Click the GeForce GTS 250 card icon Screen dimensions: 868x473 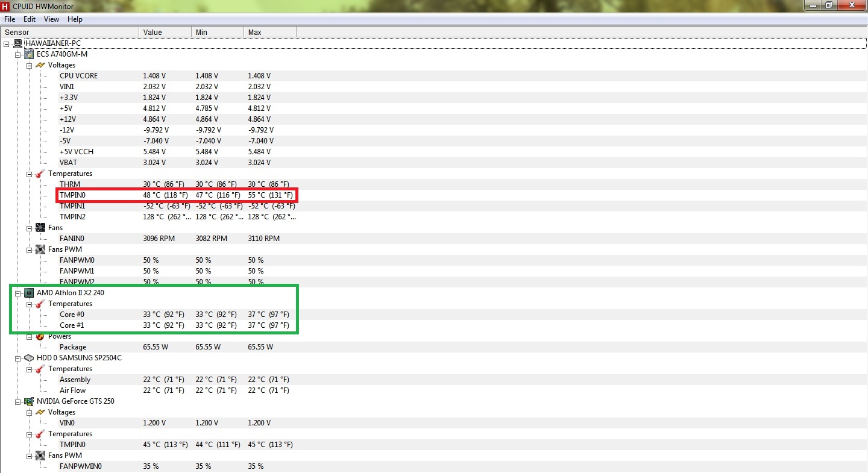[x=29, y=401]
